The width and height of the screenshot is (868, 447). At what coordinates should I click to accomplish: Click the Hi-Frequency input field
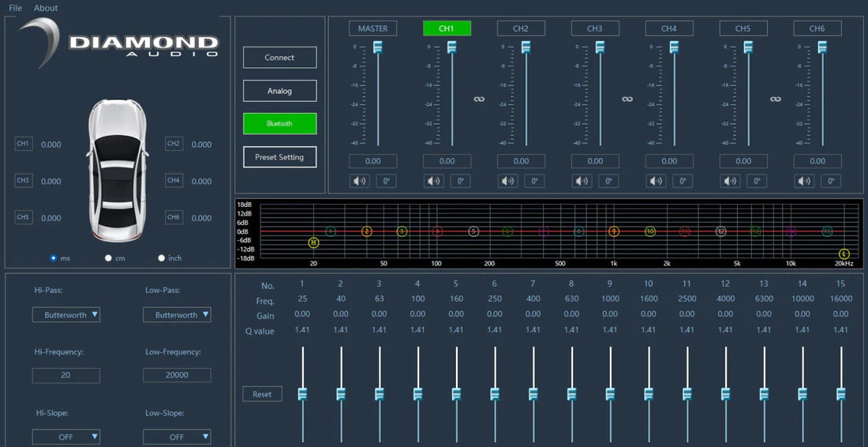pyautogui.click(x=66, y=375)
